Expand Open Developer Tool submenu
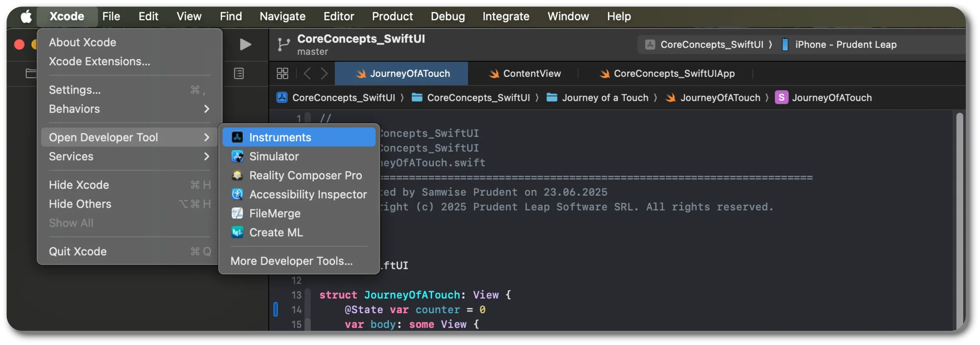Viewport: 980px width, 345px height. (129, 137)
